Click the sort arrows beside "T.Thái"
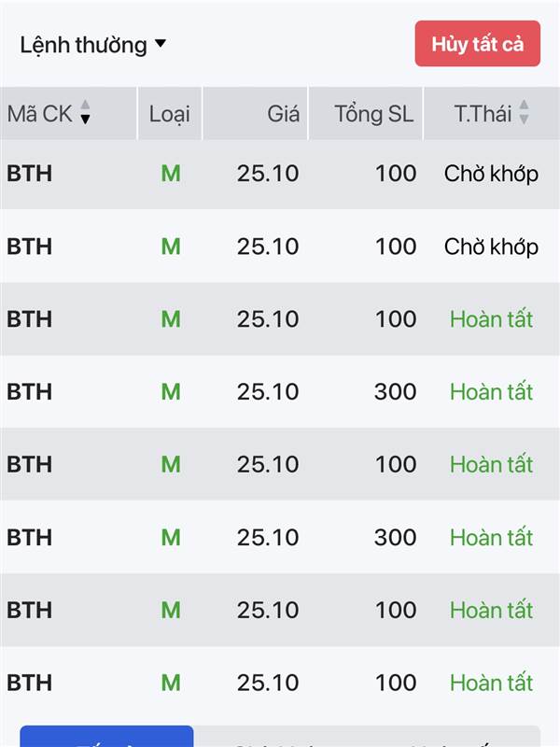The width and height of the screenshot is (560, 747). 525,113
